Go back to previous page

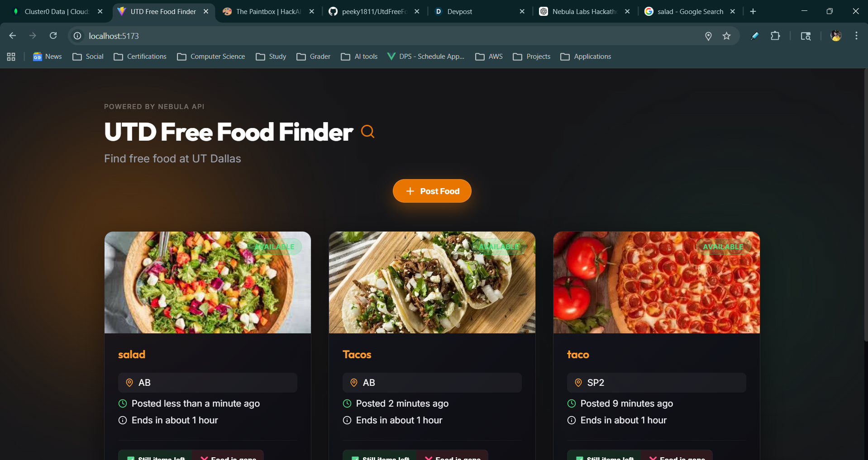[x=13, y=36]
